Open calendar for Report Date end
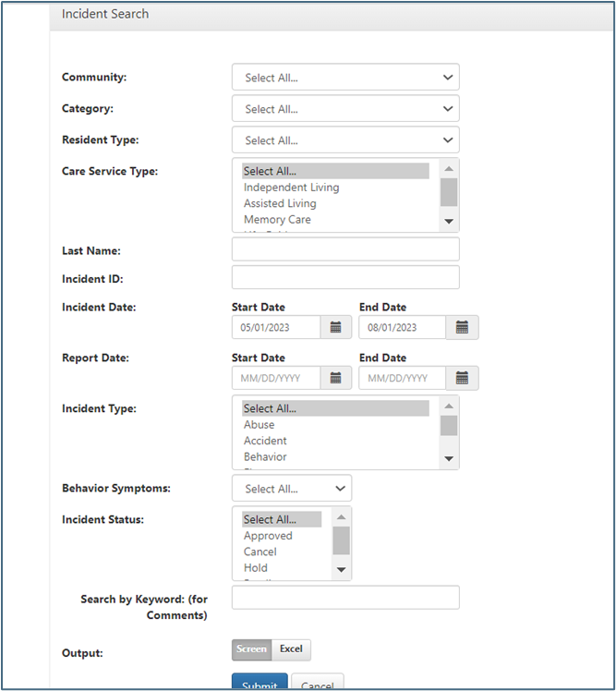The width and height of the screenshot is (616, 691). [x=462, y=378]
